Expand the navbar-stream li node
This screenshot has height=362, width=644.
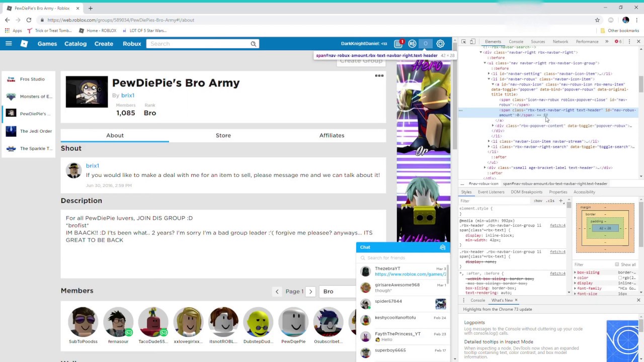[x=489, y=142]
